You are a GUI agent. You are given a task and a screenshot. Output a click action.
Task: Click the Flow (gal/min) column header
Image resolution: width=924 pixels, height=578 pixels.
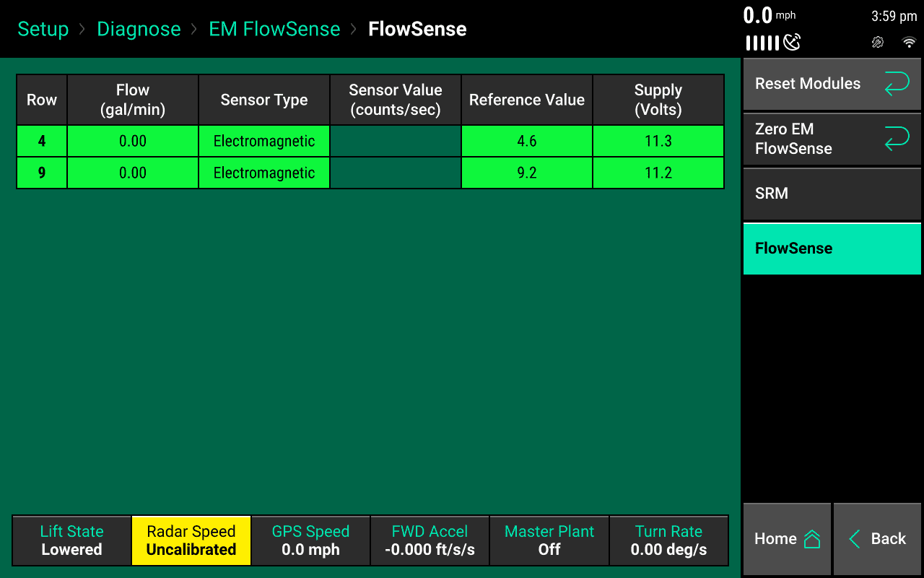tap(133, 100)
